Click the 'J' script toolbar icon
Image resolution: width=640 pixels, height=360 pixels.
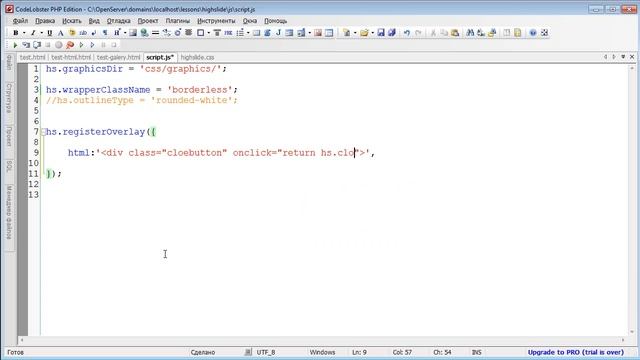point(278,33)
